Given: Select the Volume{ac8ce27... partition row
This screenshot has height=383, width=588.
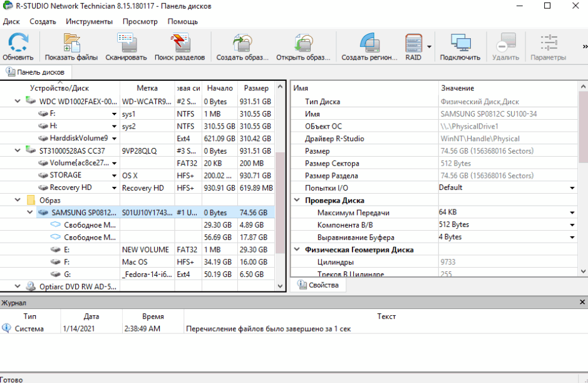Looking at the screenshot, I should point(137,163).
